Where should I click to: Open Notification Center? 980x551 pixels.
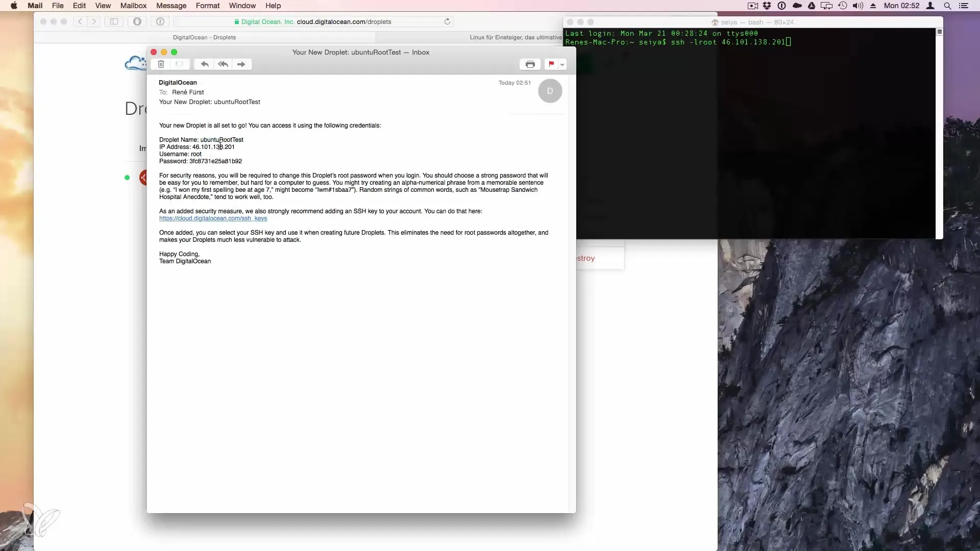[x=964, y=6]
